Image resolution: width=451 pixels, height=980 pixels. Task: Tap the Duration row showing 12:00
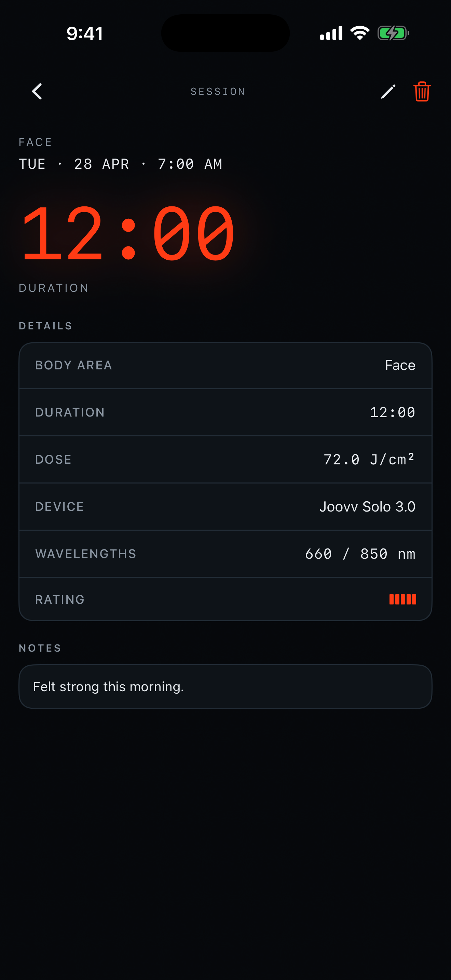click(225, 412)
